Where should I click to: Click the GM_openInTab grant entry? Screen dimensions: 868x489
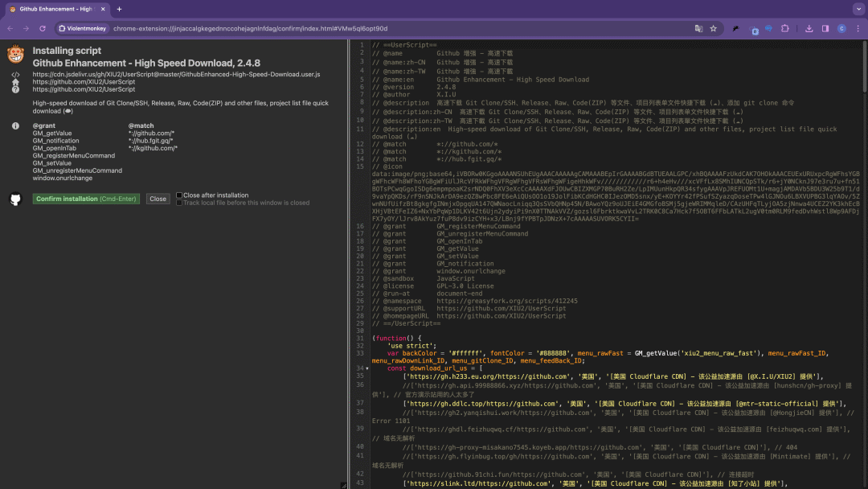click(x=55, y=148)
